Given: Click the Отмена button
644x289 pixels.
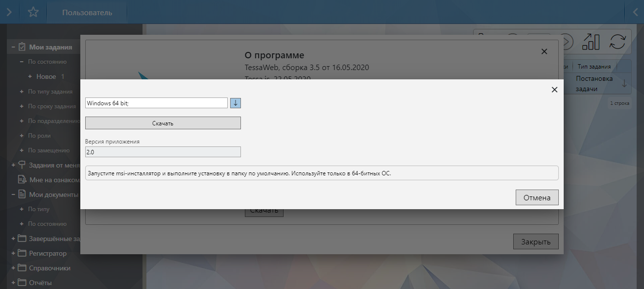Looking at the screenshot, I should point(537,198).
